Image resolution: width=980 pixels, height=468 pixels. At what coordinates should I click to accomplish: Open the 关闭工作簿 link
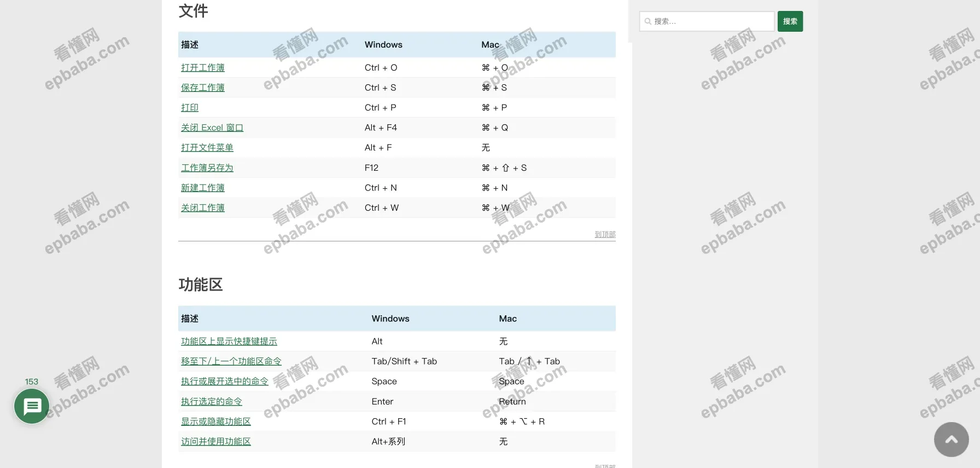202,208
